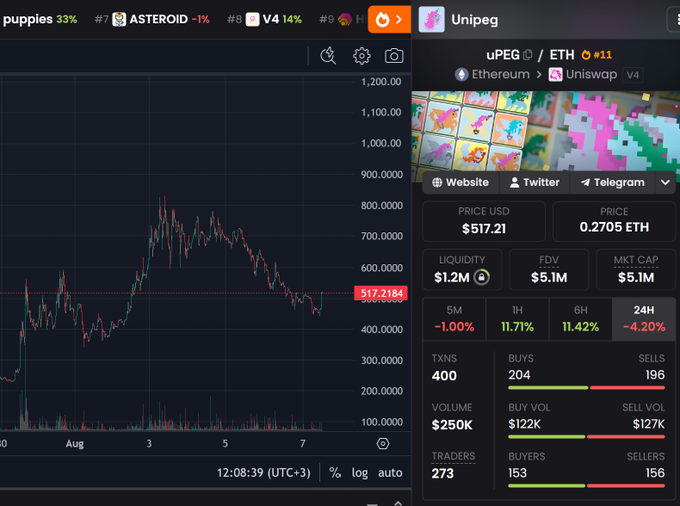The width and height of the screenshot is (680, 506).
Task: Open the time axis settings icon
Action: click(383, 444)
